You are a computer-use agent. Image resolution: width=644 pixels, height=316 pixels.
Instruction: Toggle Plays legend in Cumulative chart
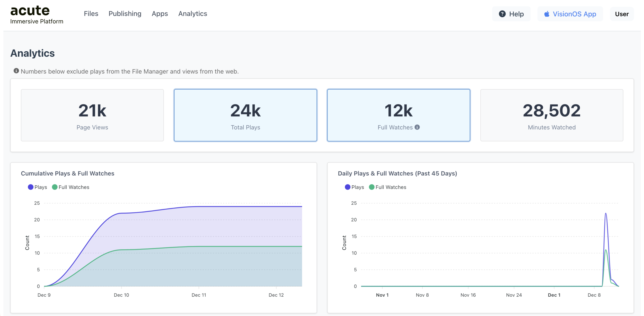(37, 187)
